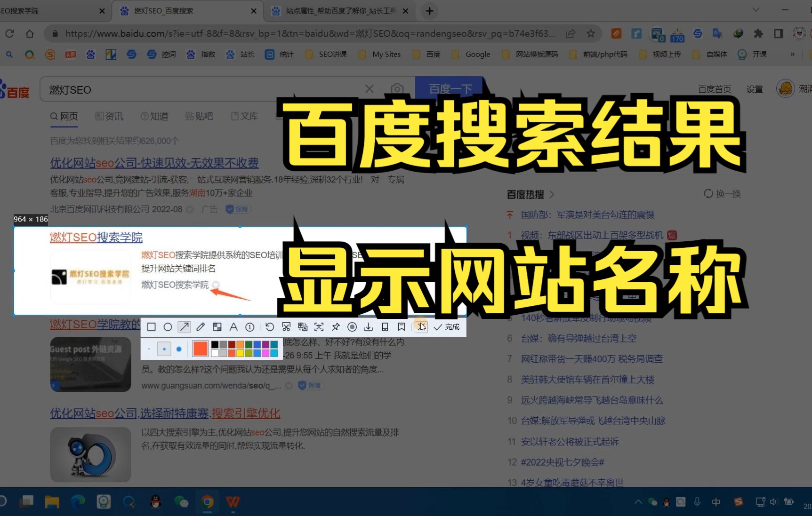The width and height of the screenshot is (812, 516).
Task: Open Chrome from the Windows taskbar
Action: click(208, 502)
